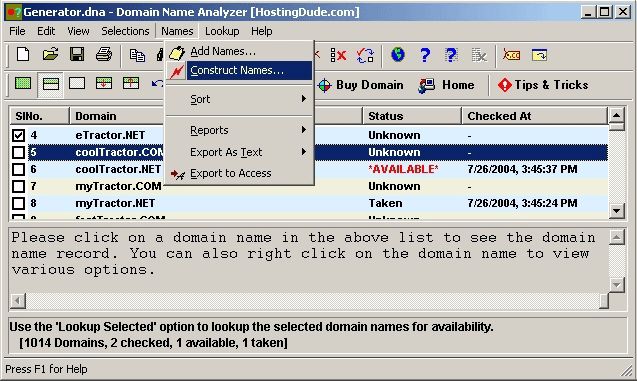Click the blue question mark help icon
Screen dimensions: 637x381
(x=425, y=55)
